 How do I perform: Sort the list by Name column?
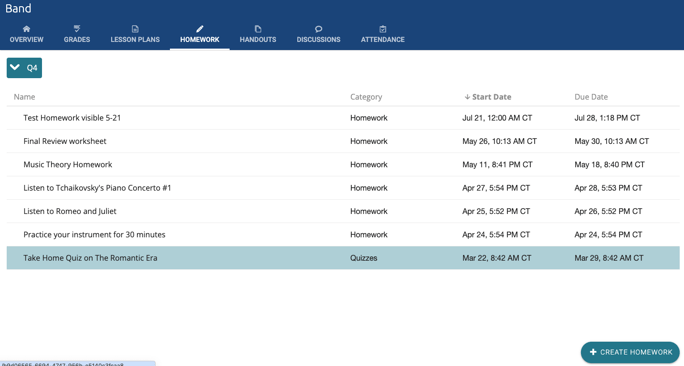[24, 97]
